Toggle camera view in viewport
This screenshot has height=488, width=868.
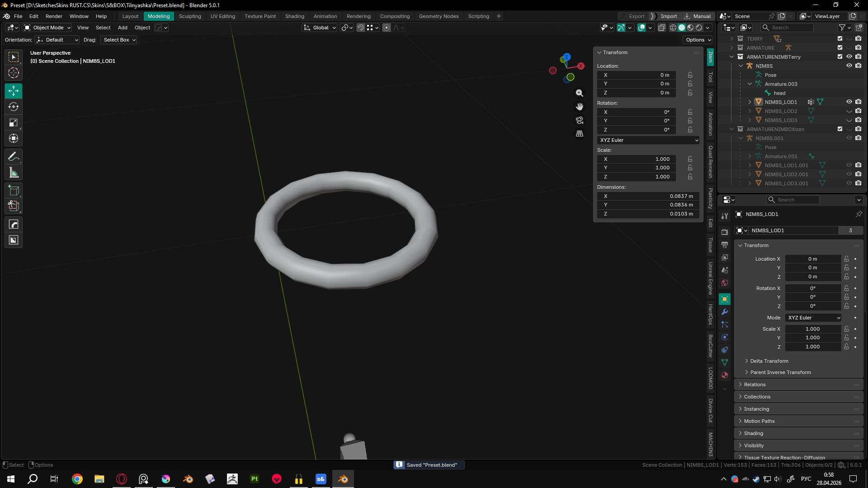click(579, 120)
